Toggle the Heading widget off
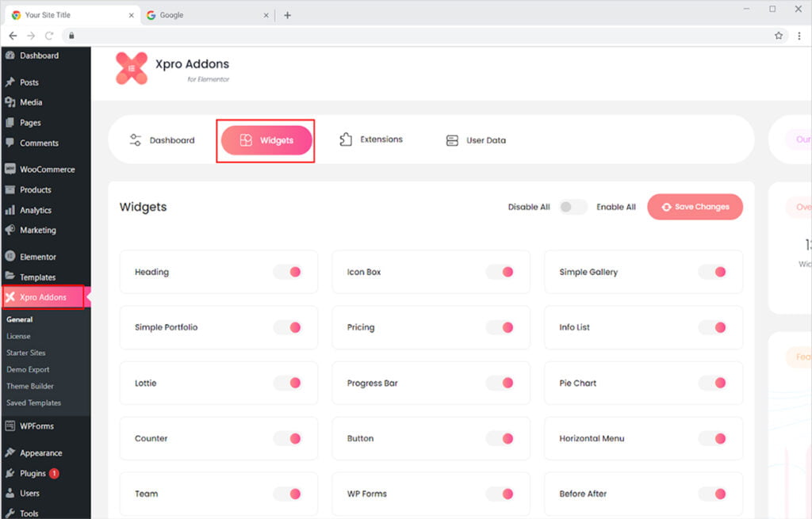The width and height of the screenshot is (812, 519). pyautogui.click(x=288, y=272)
